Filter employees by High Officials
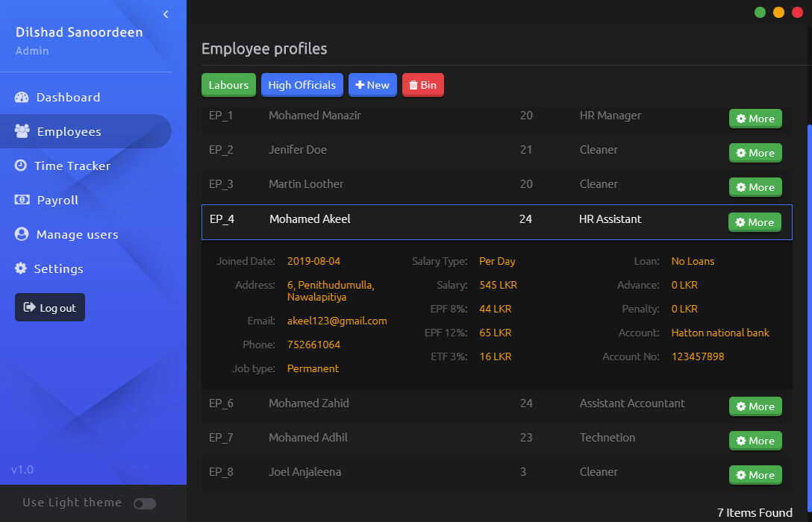This screenshot has height=522, width=812. 302,85
